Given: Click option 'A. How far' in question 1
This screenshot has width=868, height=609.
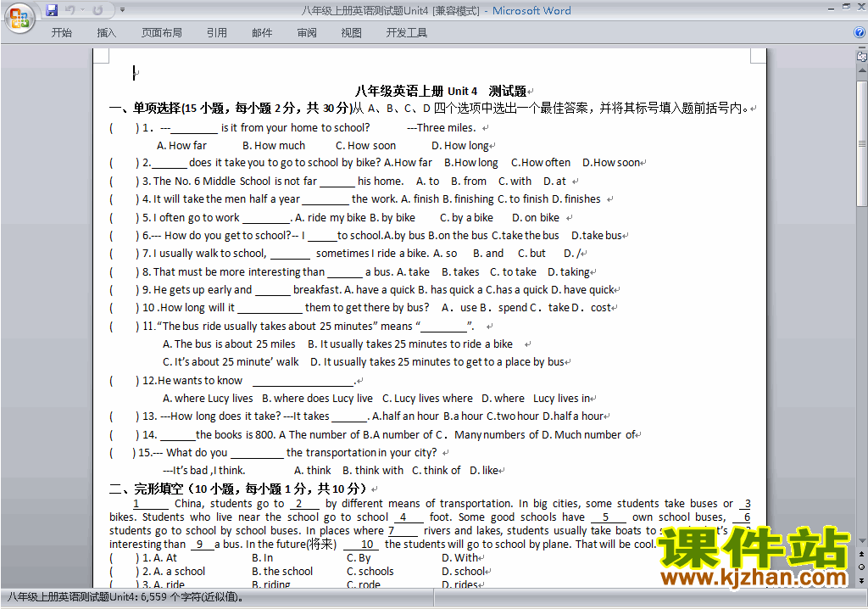Looking at the screenshot, I should tap(181, 145).
